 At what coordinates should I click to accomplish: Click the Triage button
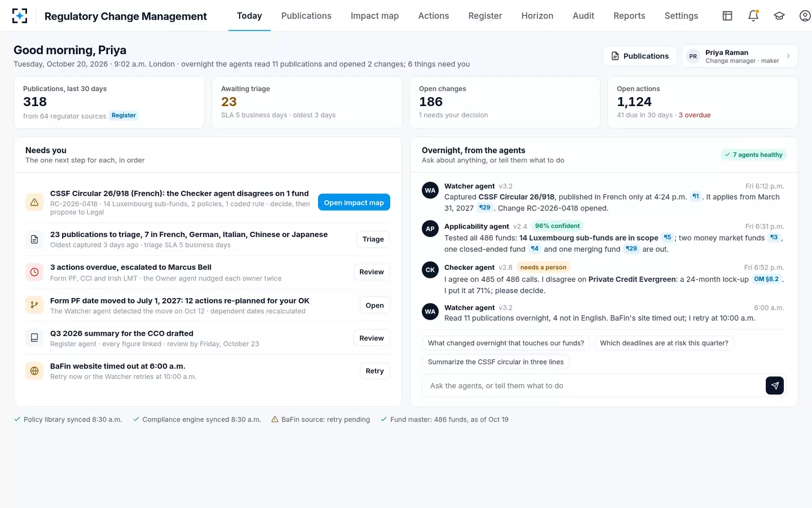373,239
